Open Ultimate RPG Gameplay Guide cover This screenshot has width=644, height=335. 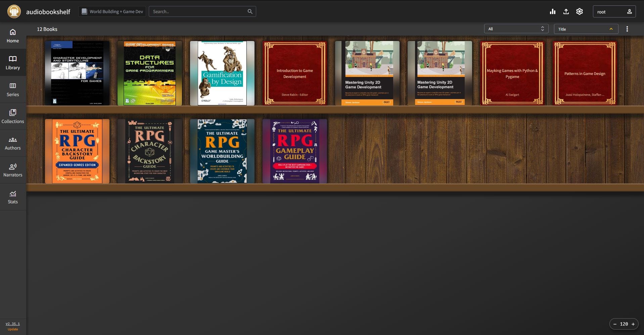point(295,151)
